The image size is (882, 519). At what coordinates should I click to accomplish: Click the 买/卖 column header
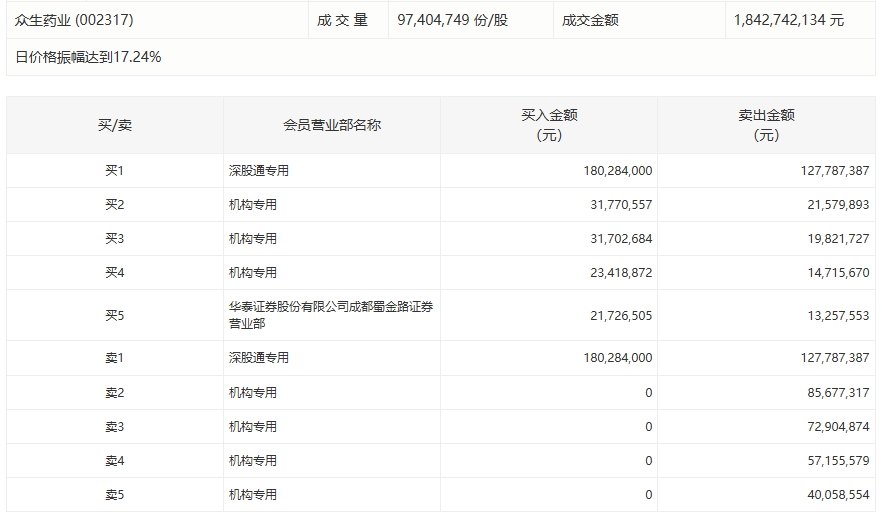114,125
